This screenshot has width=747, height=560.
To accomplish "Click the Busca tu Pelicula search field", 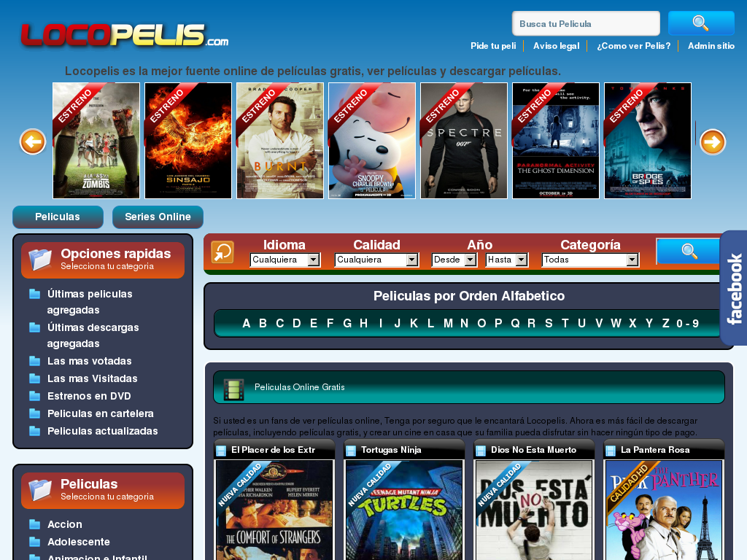I will pyautogui.click(x=586, y=23).
